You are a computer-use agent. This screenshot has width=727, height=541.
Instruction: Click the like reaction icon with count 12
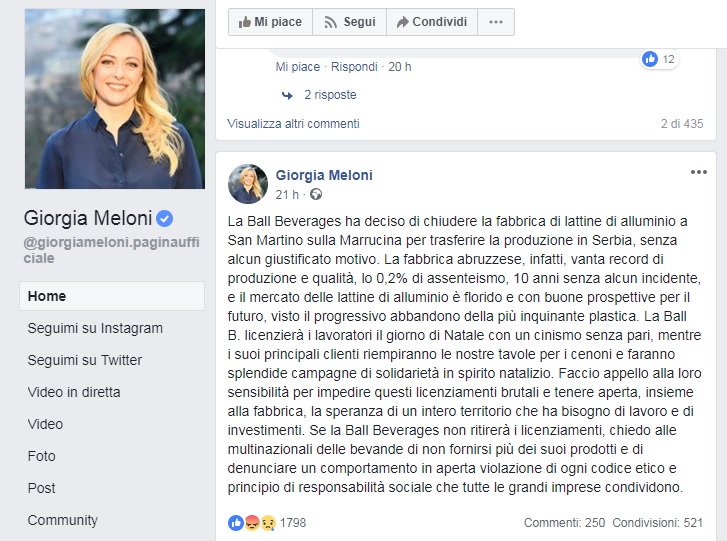[x=651, y=59]
